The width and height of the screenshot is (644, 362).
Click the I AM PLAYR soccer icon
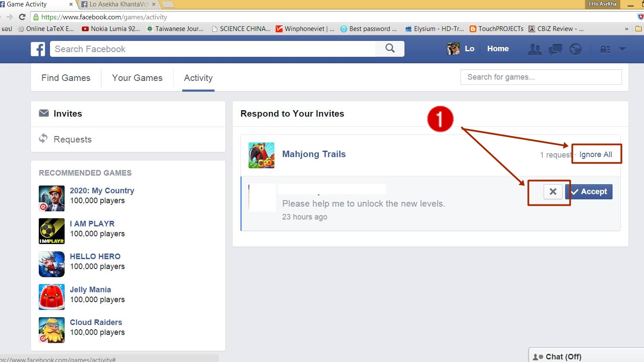tap(52, 231)
